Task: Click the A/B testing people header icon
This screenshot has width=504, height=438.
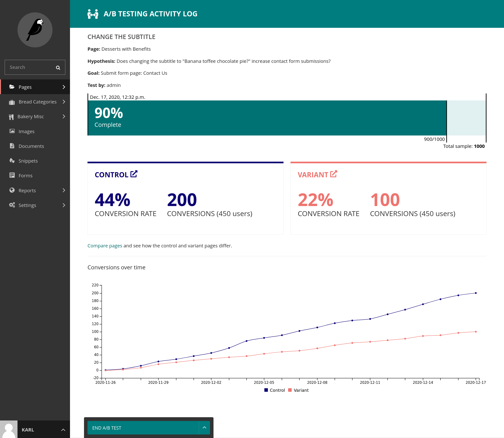Action: point(93,14)
